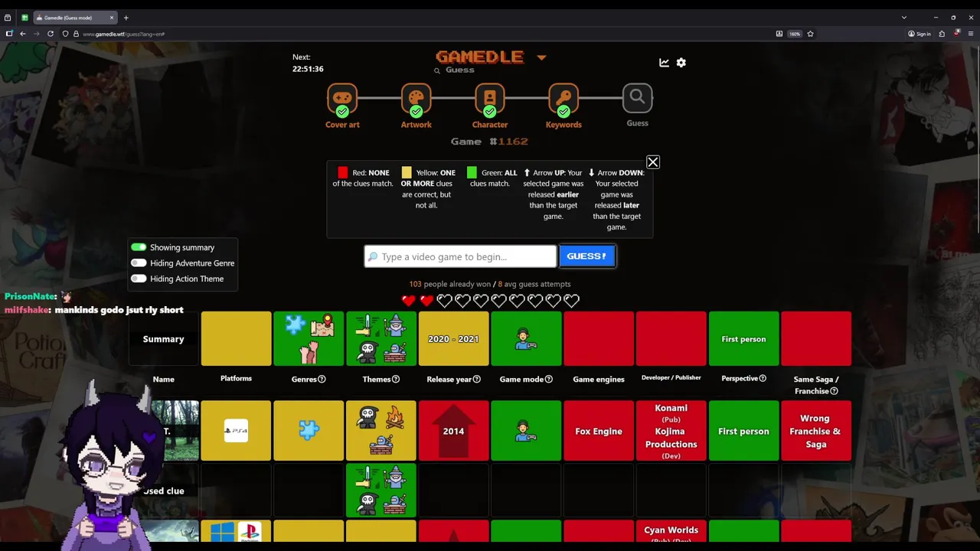
Task: Click the Themes help question icon
Action: (x=396, y=379)
